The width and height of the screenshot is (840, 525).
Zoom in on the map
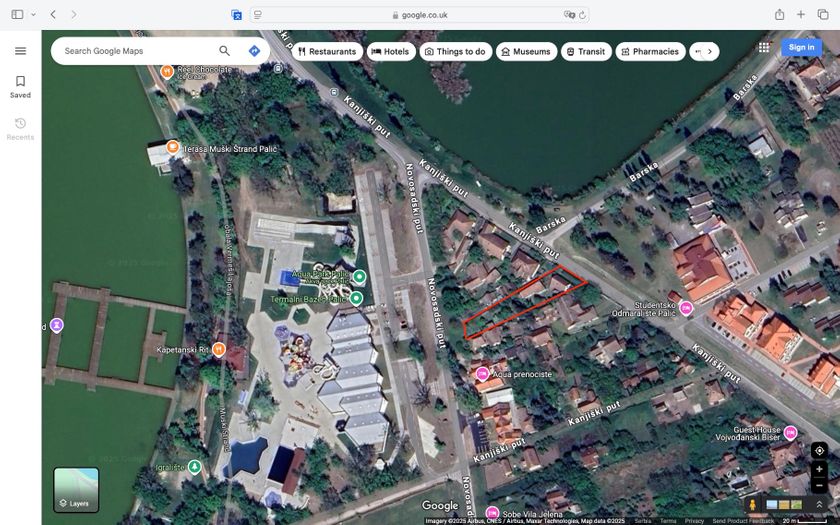[x=819, y=470]
